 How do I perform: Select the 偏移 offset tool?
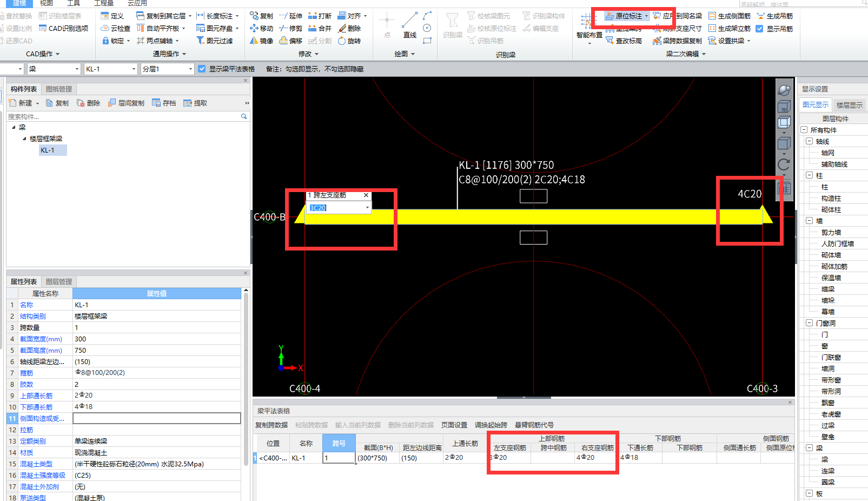(x=290, y=41)
